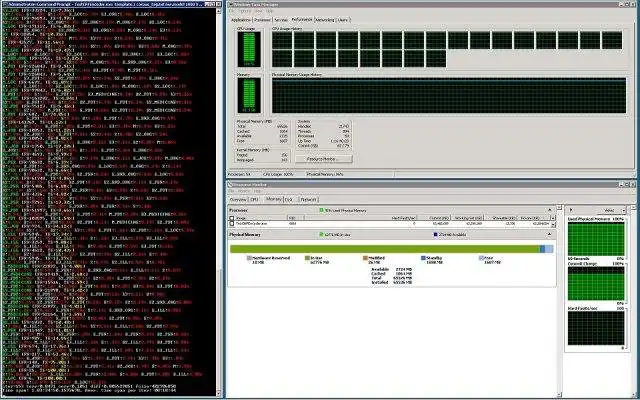The image size is (640, 400).
Task: Click the Processes count in status bar
Action: point(240,174)
